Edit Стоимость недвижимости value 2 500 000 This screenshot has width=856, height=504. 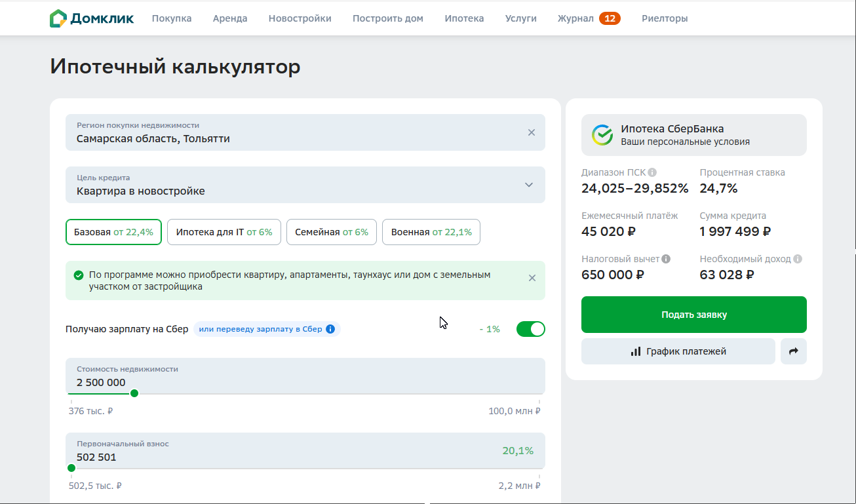101,383
